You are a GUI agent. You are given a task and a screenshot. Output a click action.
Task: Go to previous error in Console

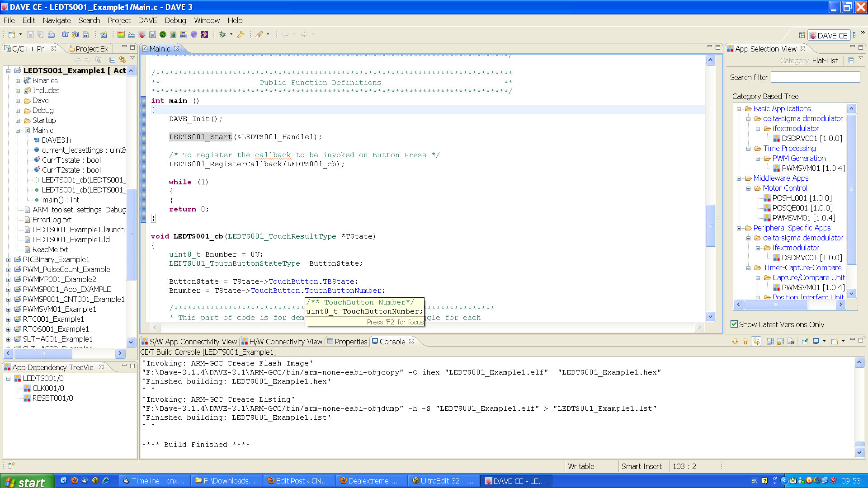tap(745, 341)
